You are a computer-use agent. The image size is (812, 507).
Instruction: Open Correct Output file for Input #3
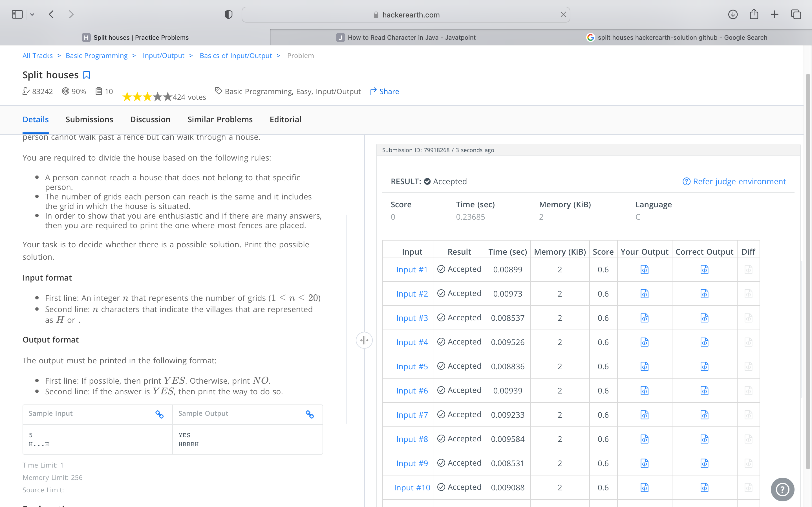coord(704,318)
